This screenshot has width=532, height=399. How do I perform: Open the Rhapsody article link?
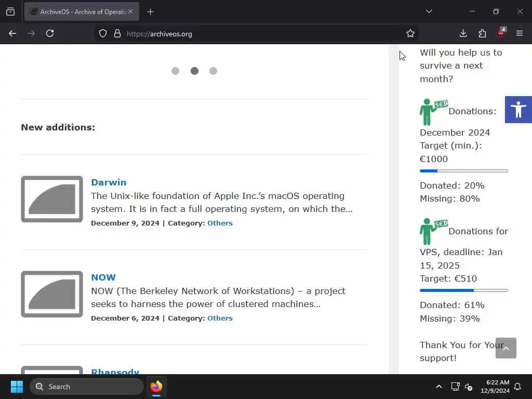click(115, 371)
